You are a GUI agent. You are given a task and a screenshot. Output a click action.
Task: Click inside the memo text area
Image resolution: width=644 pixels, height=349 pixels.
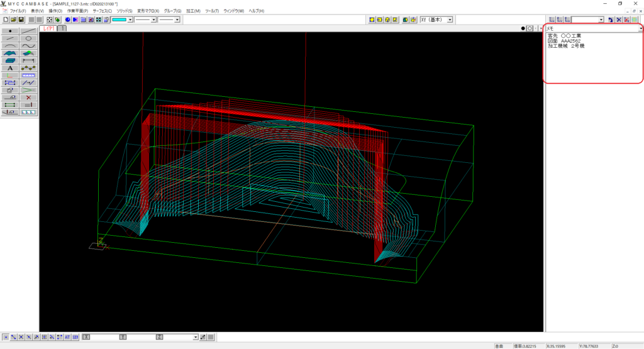(x=592, y=63)
